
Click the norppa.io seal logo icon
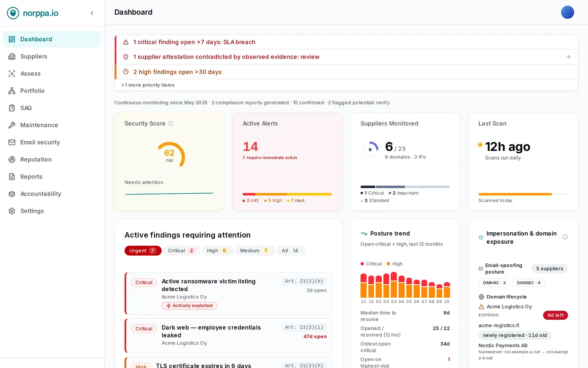tap(13, 13)
